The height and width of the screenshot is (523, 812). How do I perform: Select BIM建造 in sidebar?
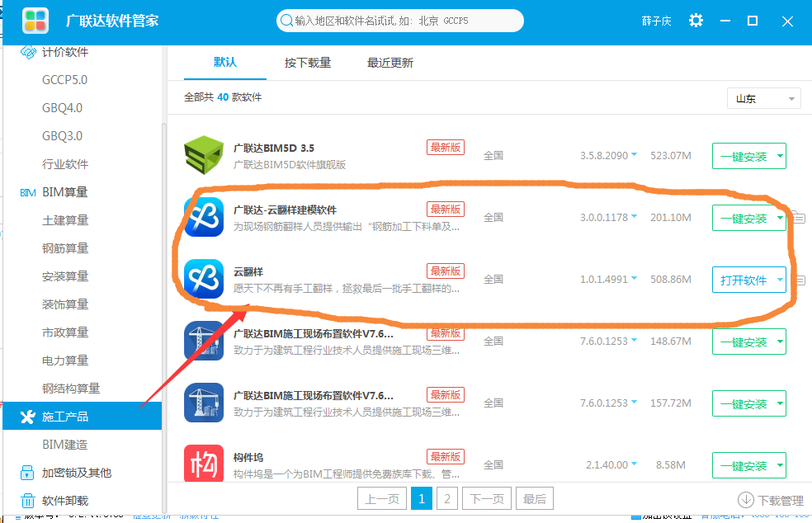click(64, 445)
